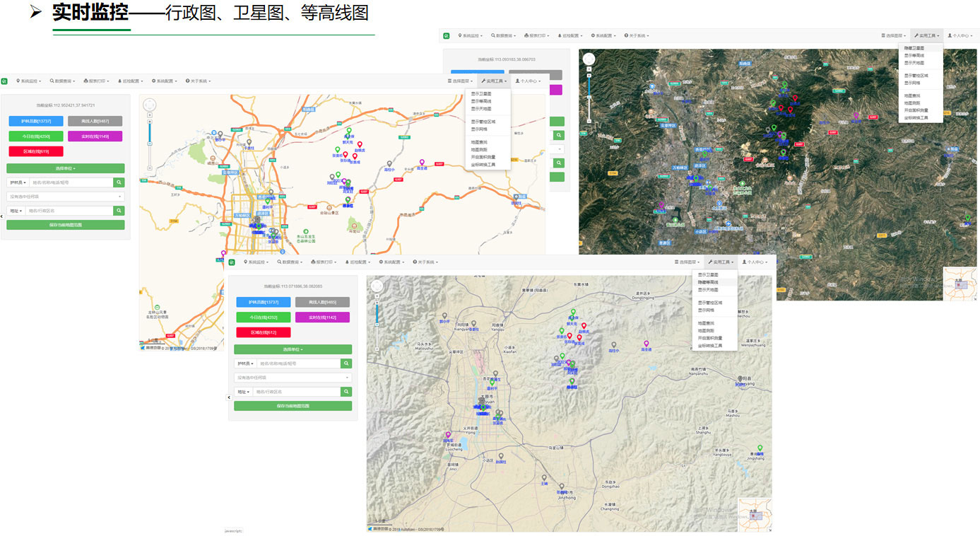Image resolution: width=980 pixels, height=536 pixels.
Task: Open 没有选中任何项 select in terrain map window
Action: tap(293, 378)
